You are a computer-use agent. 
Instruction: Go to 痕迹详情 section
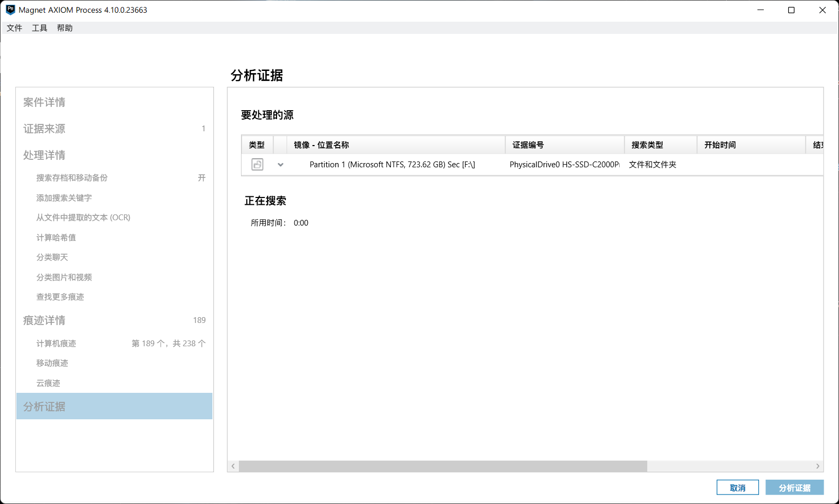(x=44, y=320)
